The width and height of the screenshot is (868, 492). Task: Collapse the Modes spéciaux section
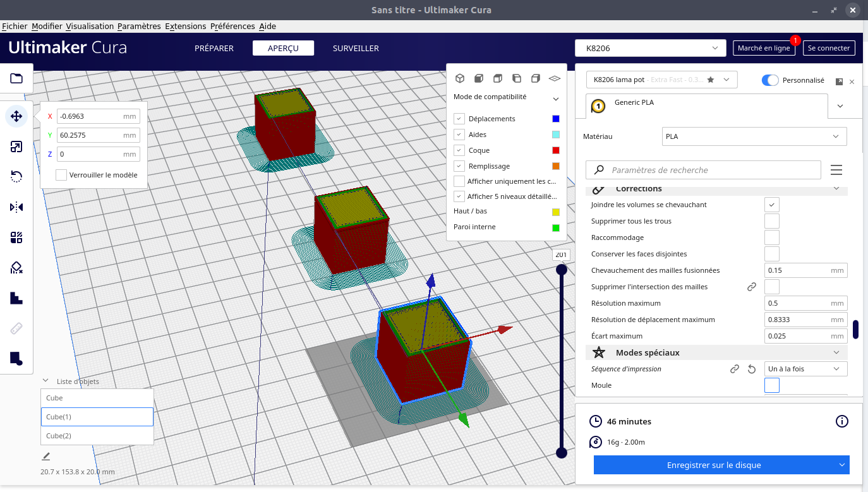click(836, 352)
